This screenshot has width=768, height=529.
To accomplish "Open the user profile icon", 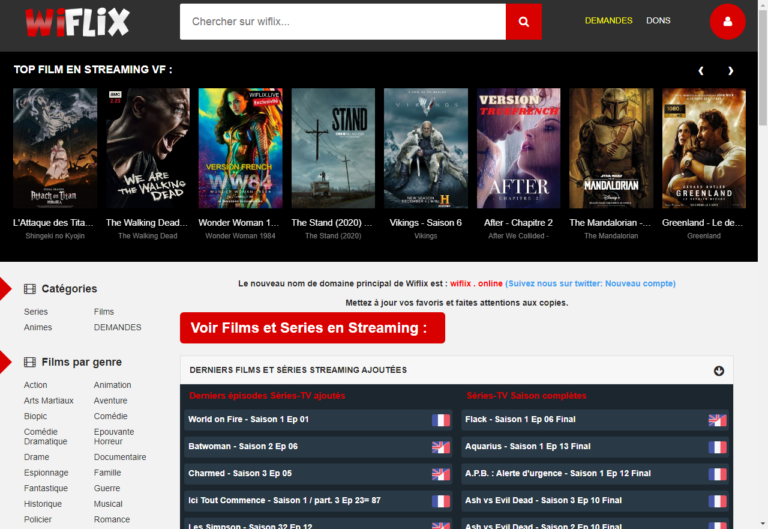I will 727,22.
